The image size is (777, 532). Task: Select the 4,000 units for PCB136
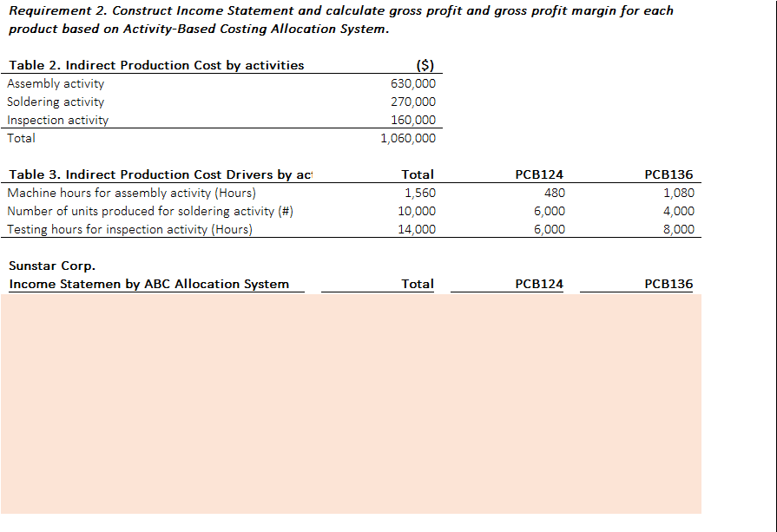coord(682,211)
